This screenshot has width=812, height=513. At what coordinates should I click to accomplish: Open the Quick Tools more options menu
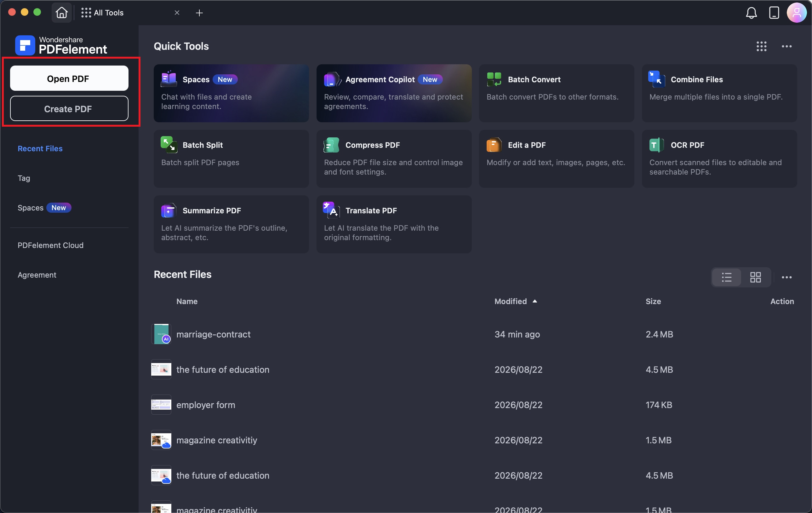[x=787, y=46]
